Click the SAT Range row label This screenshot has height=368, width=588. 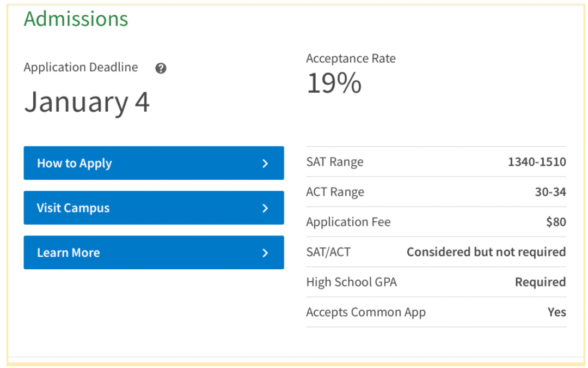(x=335, y=162)
